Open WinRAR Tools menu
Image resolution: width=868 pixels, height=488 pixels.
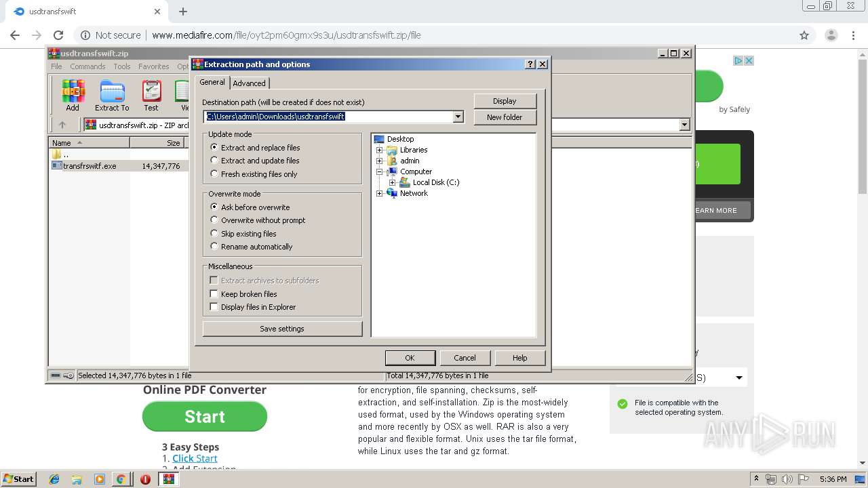point(122,66)
